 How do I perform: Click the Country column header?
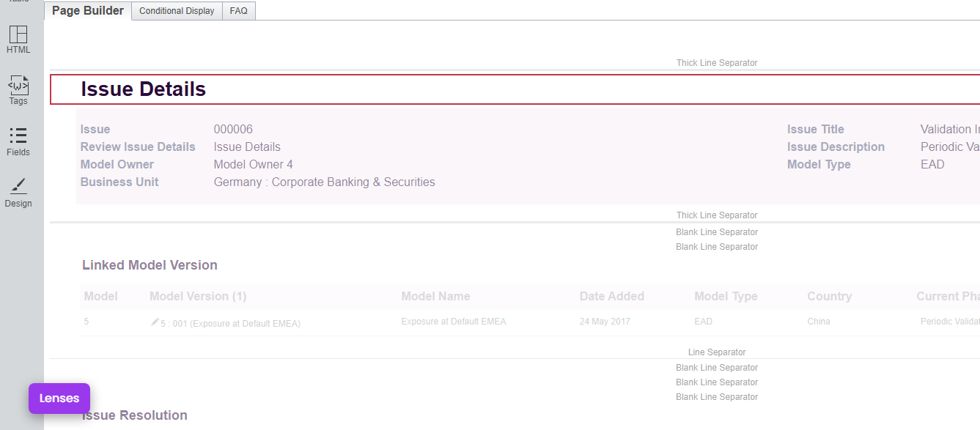[x=830, y=297]
